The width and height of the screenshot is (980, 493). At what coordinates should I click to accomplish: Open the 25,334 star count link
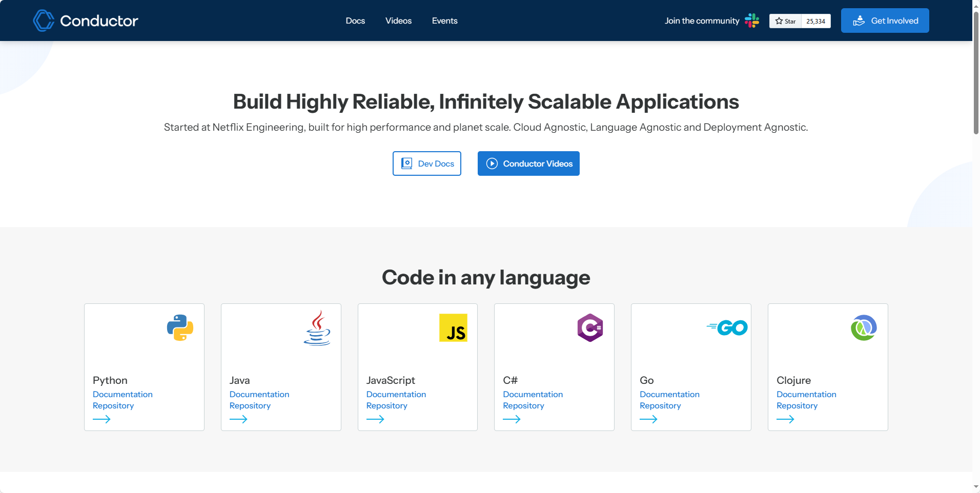[816, 21]
